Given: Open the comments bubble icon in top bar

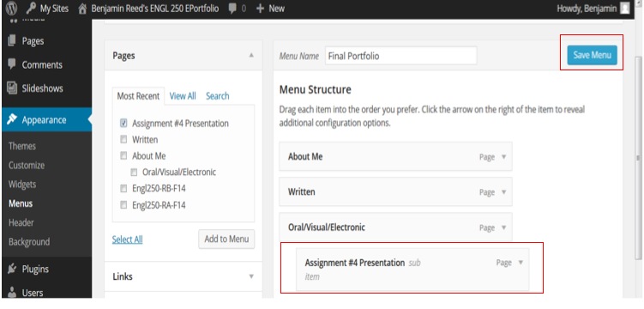Looking at the screenshot, I should pyautogui.click(x=232, y=9).
